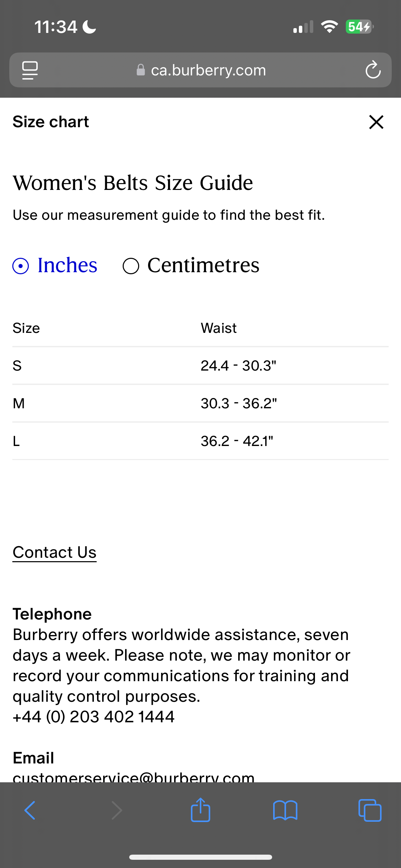Screen dimensions: 401x868
Task: Select the Inches radio button
Action: coord(21,266)
